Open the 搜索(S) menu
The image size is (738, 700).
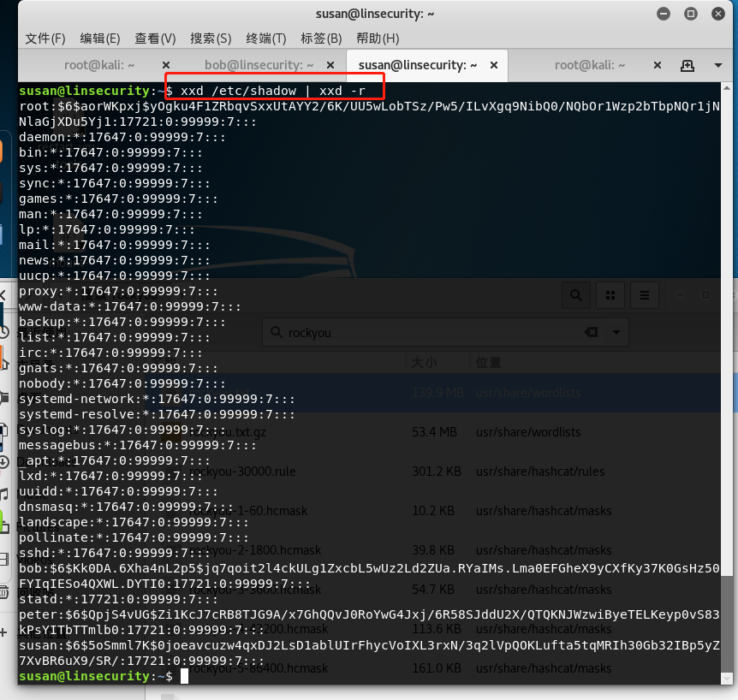pos(211,39)
